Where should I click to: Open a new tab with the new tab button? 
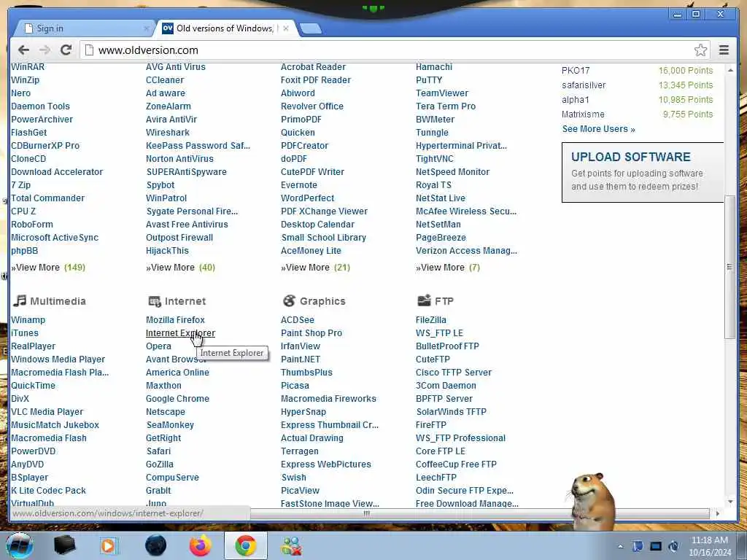[311, 29]
